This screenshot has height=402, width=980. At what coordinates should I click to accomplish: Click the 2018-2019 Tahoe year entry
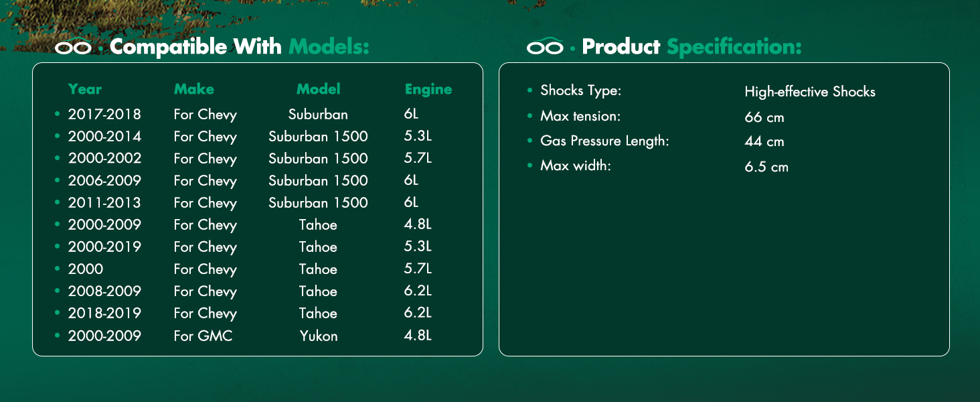(104, 314)
